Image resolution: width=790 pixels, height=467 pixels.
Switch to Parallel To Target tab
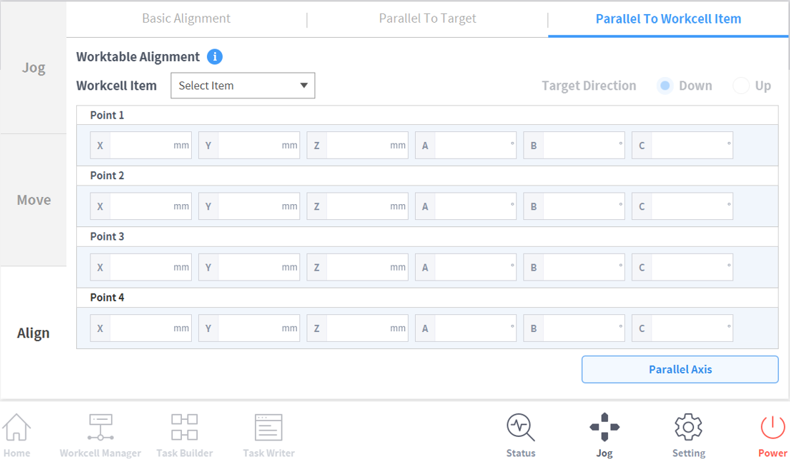[427, 19]
